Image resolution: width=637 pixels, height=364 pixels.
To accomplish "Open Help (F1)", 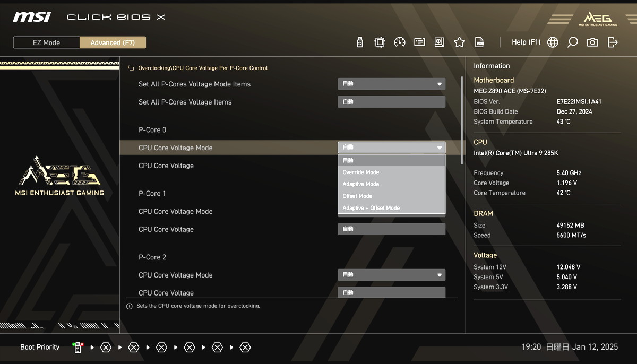I will (x=526, y=42).
